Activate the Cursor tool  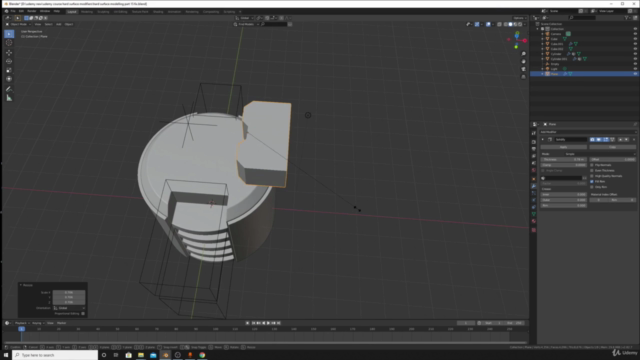(9, 43)
